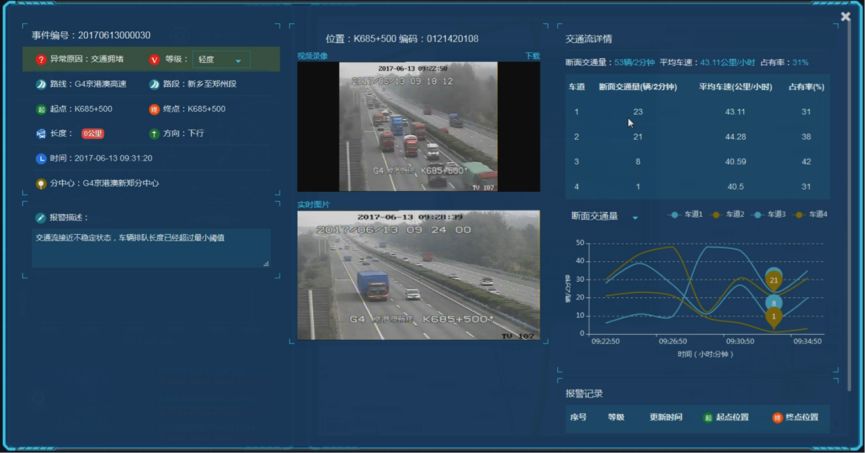Select lane 3 average speed cell 40.59
Image resolution: width=865 pixels, height=453 pixels.
pos(735,162)
